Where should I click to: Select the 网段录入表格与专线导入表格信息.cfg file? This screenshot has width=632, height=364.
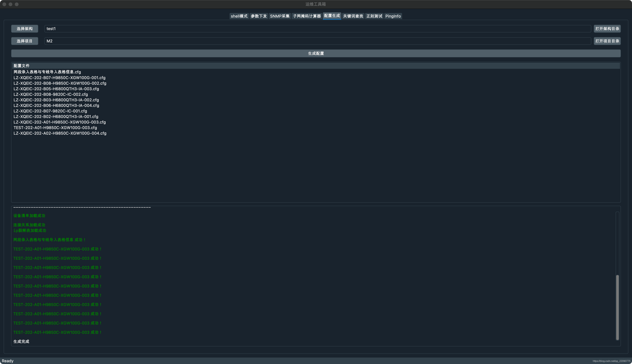(47, 72)
